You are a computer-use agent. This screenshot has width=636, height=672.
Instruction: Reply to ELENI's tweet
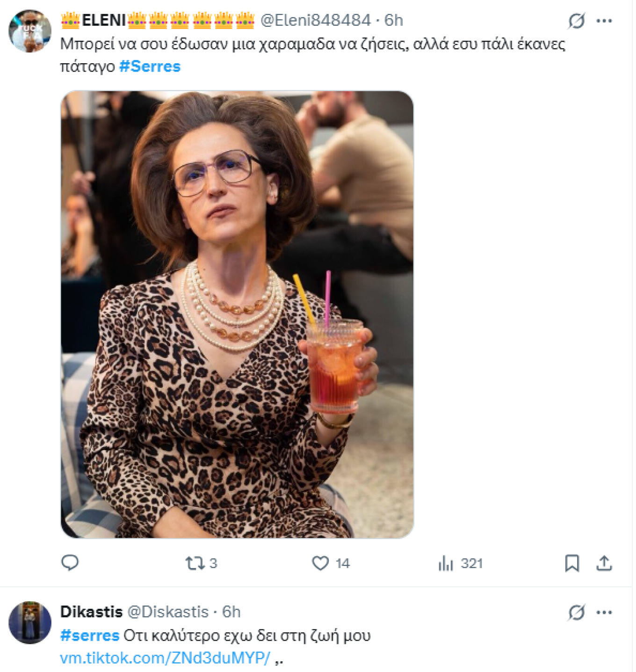70,562
